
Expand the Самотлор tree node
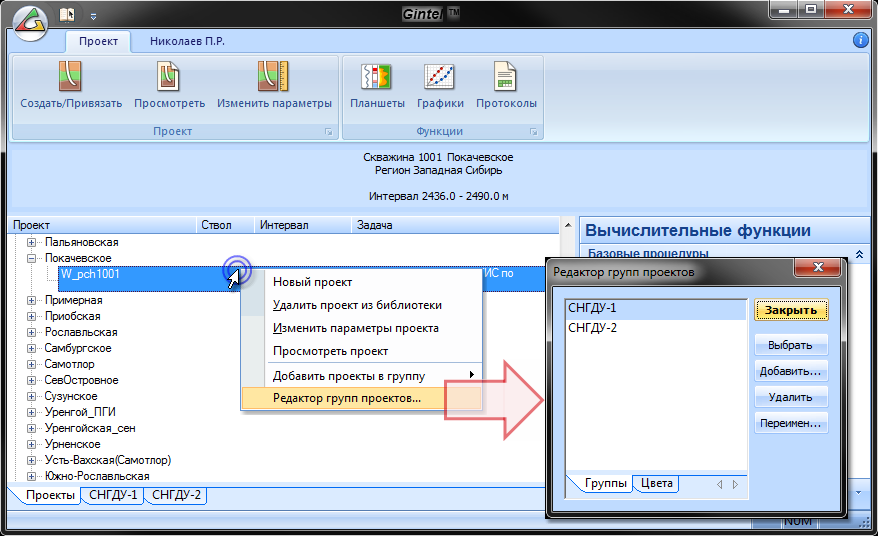[x=31, y=364]
